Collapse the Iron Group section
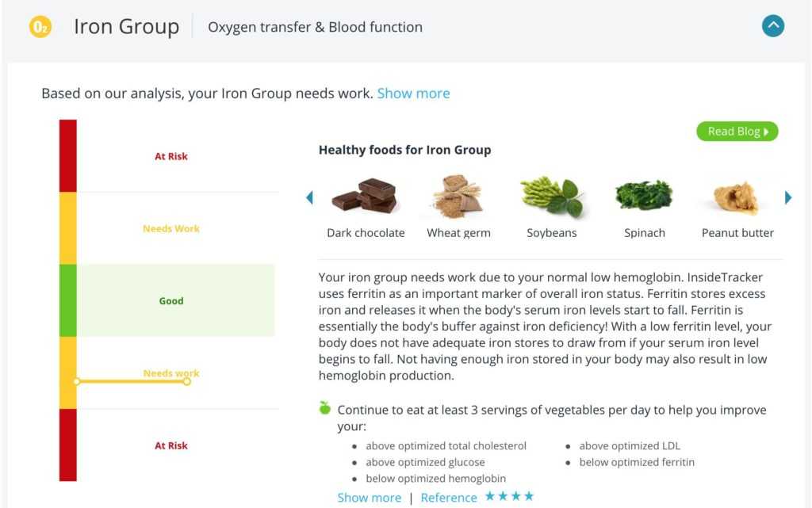 click(773, 26)
